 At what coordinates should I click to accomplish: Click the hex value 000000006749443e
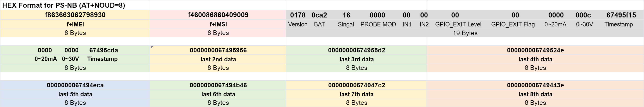pos(535,85)
